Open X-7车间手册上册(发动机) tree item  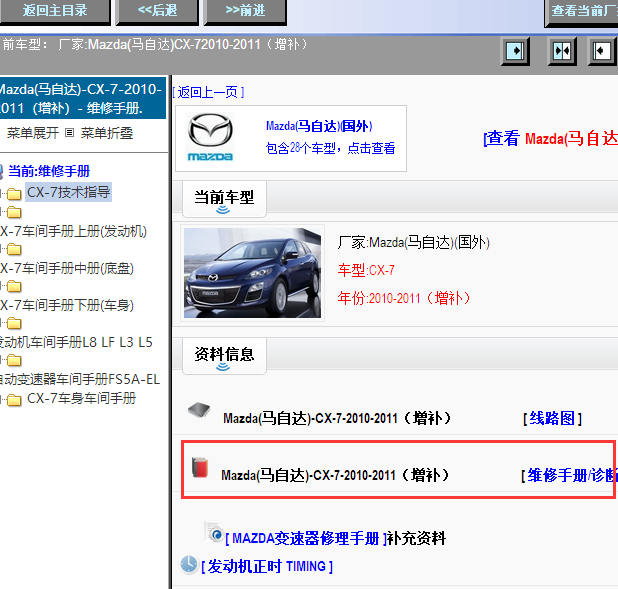(x=73, y=231)
